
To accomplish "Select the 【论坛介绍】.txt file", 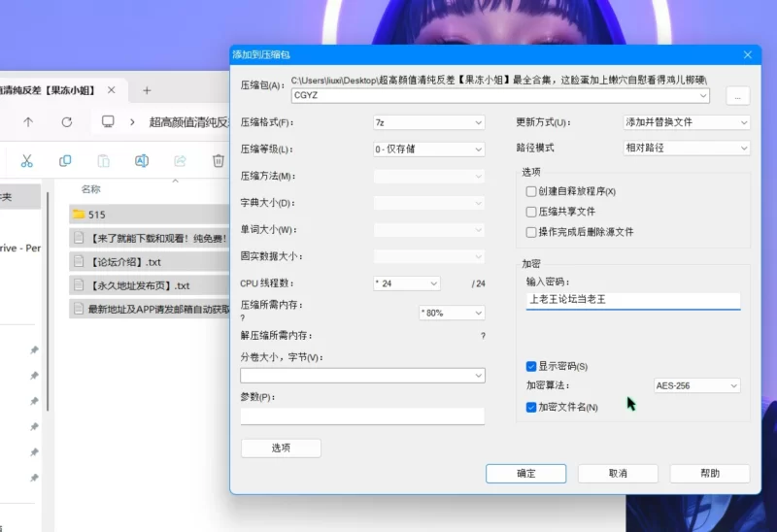I will pyautogui.click(x=126, y=262).
